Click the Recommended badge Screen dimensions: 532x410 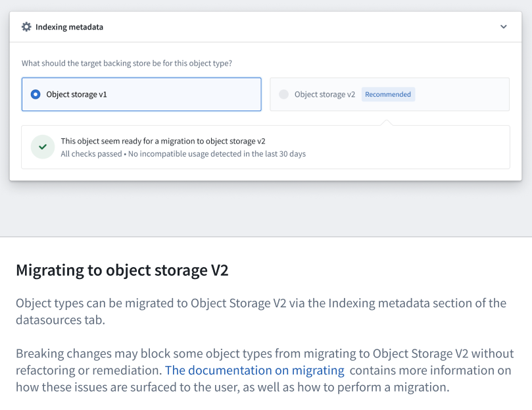point(388,94)
